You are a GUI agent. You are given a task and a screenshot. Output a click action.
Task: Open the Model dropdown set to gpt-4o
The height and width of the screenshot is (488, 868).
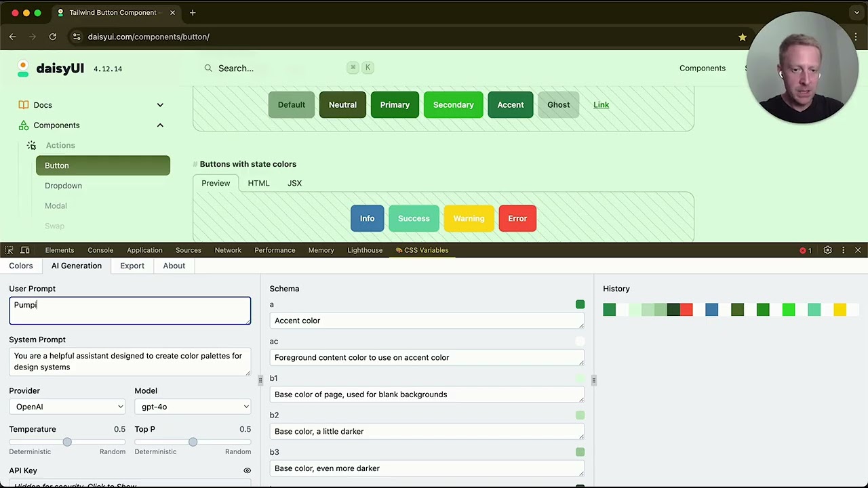click(x=193, y=407)
